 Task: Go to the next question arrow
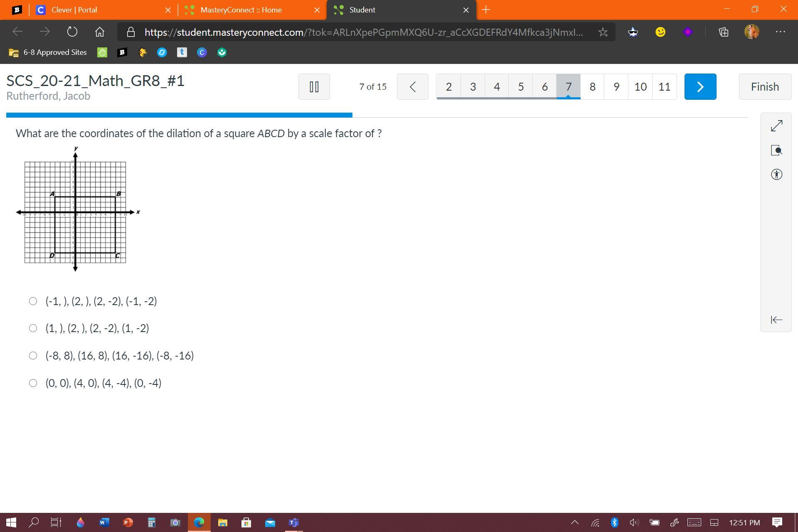pos(700,86)
